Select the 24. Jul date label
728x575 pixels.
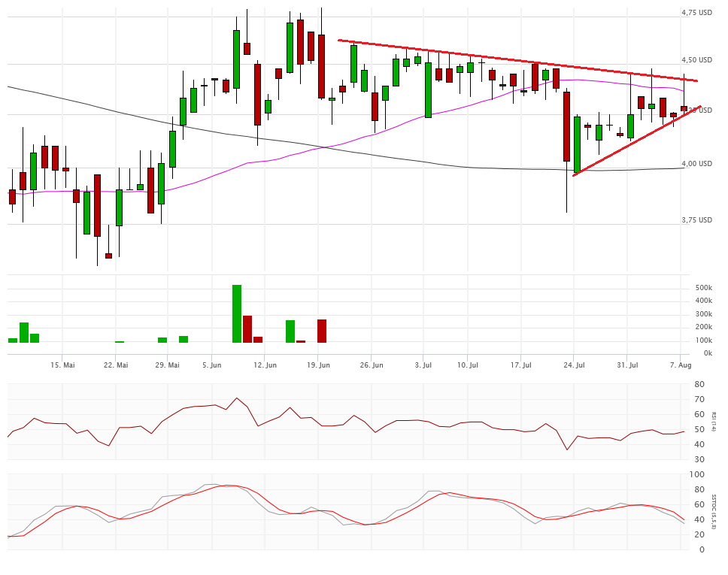pos(574,365)
